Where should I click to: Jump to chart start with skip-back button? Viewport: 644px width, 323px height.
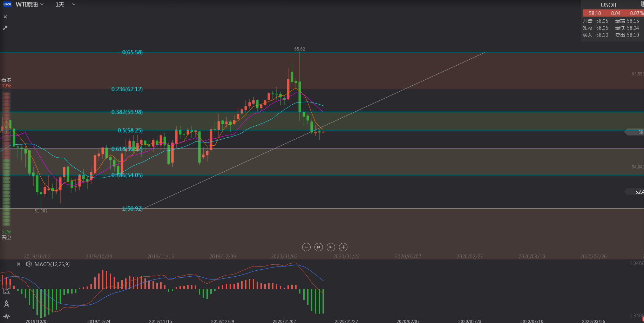[x=319, y=247]
